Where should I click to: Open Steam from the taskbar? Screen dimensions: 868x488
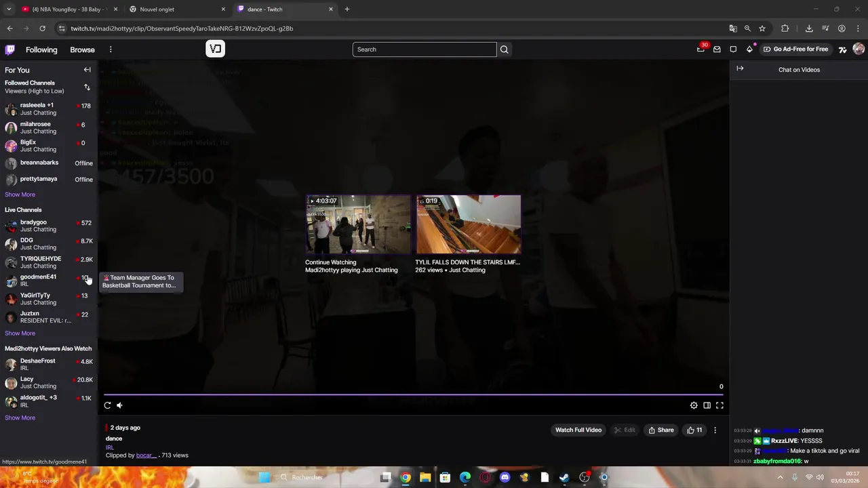click(x=564, y=477)
